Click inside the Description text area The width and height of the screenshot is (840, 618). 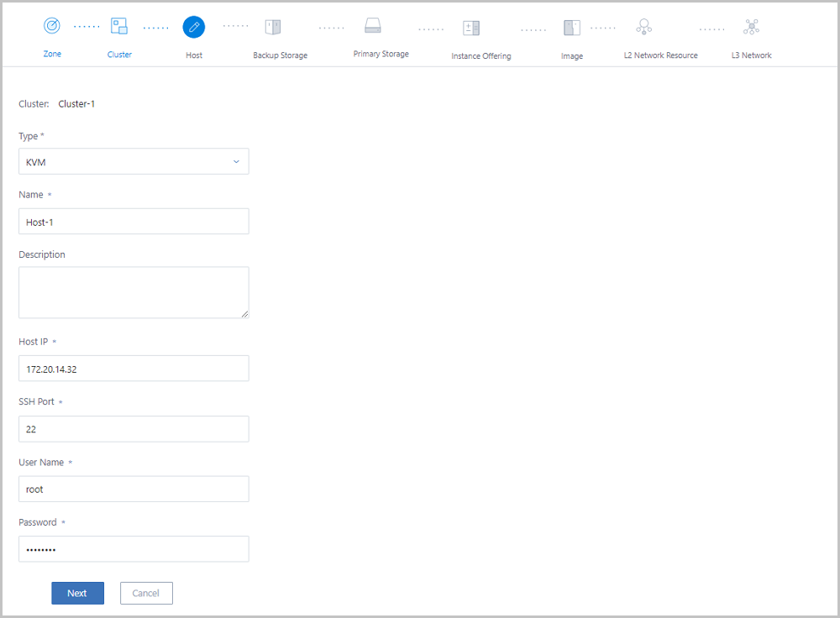[x=134, y=292]
